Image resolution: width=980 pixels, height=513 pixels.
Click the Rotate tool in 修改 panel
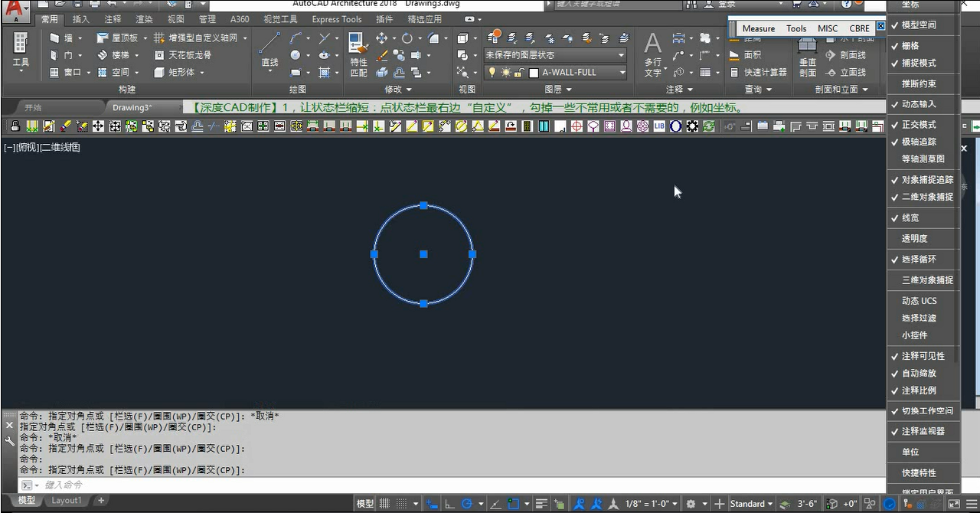[x=407, y=38]
